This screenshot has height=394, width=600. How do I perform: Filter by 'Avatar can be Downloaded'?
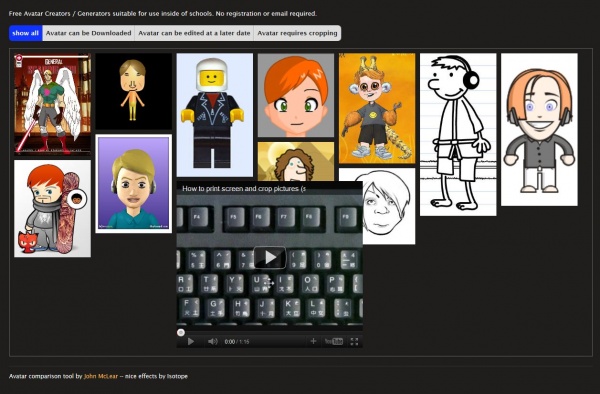tap(88, 33)
